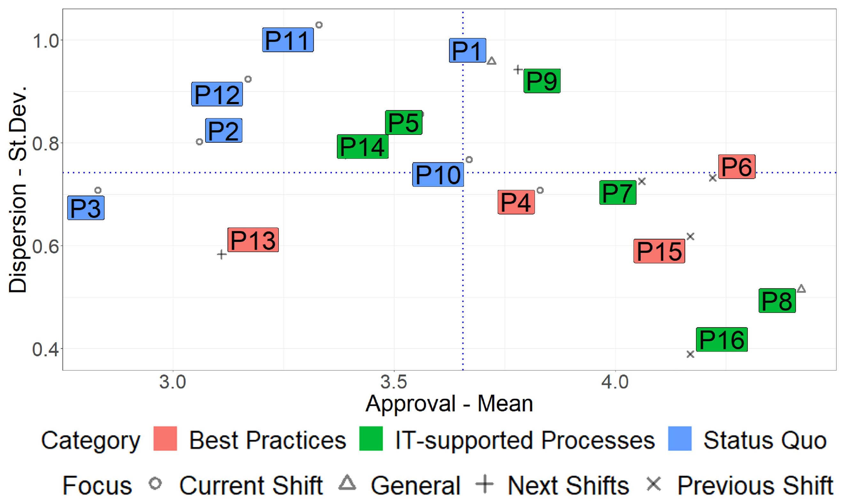The image size is (844, 504).
Task: Click the red Best Practices color swatch
Action: [165, 438]
